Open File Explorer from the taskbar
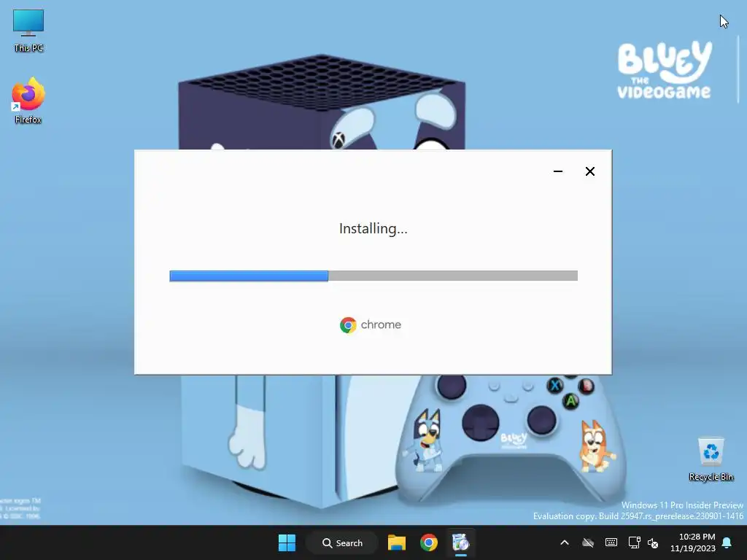 [x=396, y=542]
